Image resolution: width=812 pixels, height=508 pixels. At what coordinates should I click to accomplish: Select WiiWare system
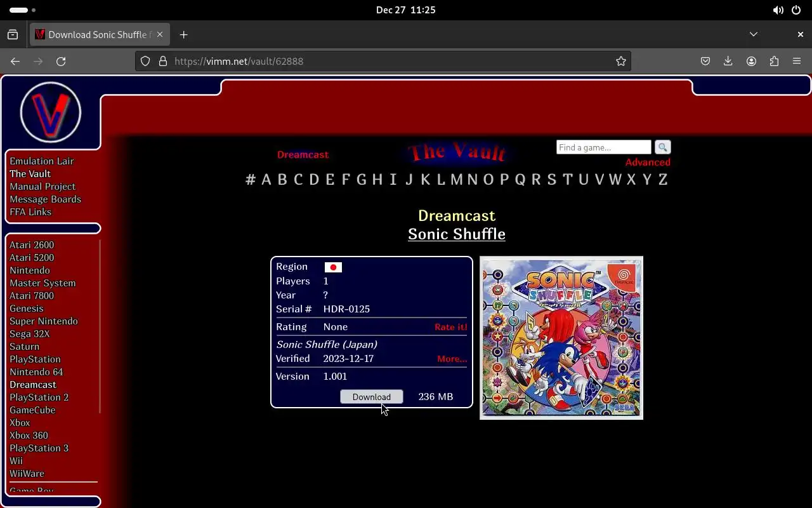[x=27, y=474]
